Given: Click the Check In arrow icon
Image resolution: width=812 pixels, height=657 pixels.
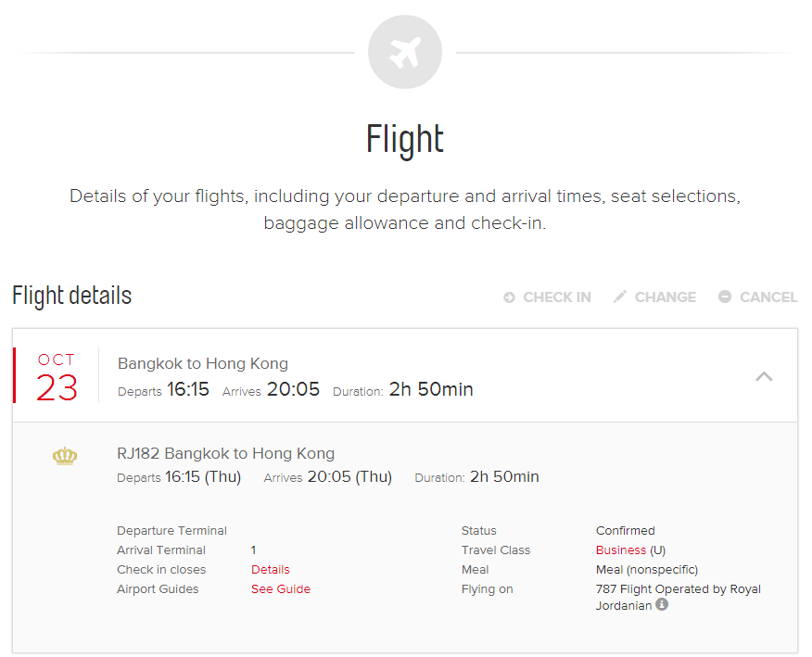Looking at the screenshot, I should click(x=509, y=297).
